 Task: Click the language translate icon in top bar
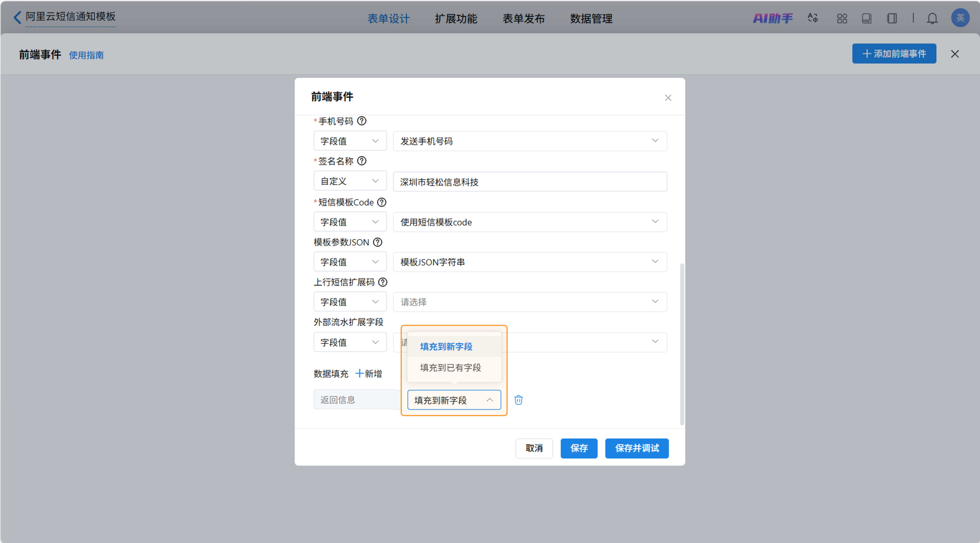pos(812,18)
